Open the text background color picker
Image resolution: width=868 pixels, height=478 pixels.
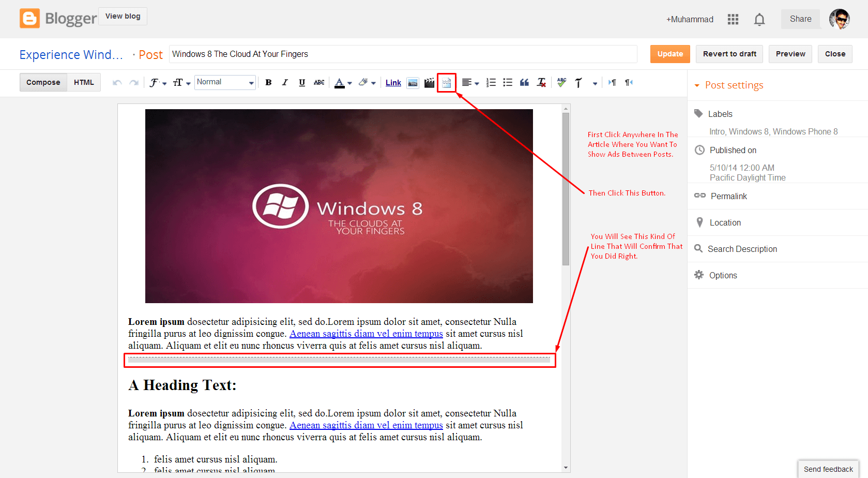coord(367,83)
